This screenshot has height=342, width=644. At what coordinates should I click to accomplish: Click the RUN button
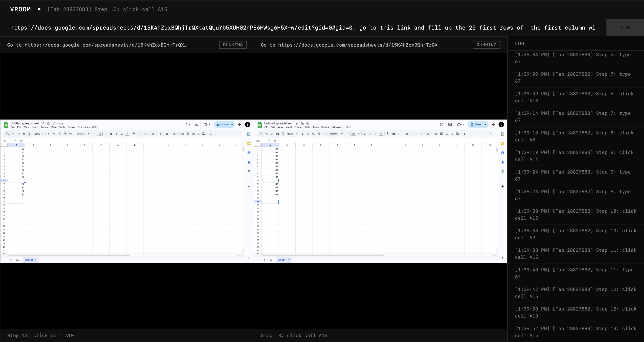625,27
